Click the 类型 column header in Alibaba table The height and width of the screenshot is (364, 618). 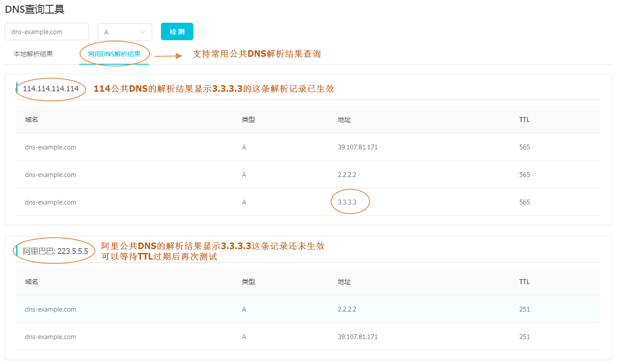click(x=248, y=281)
